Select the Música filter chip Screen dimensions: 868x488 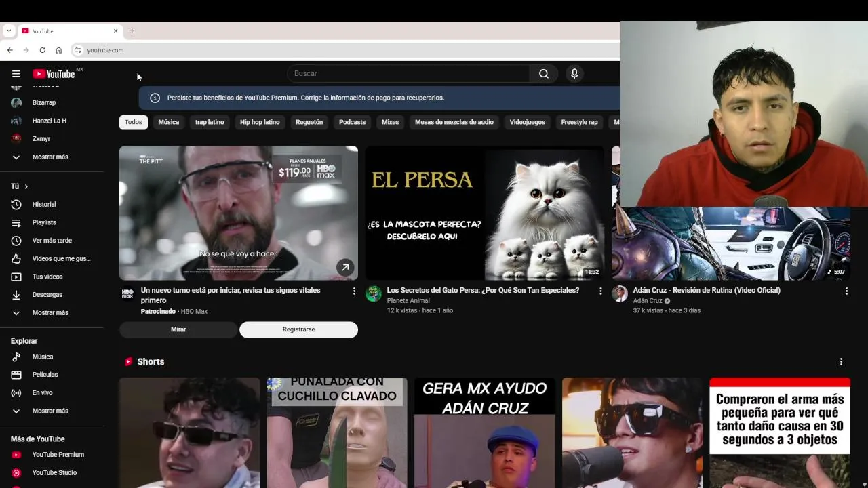coord(169,122)
